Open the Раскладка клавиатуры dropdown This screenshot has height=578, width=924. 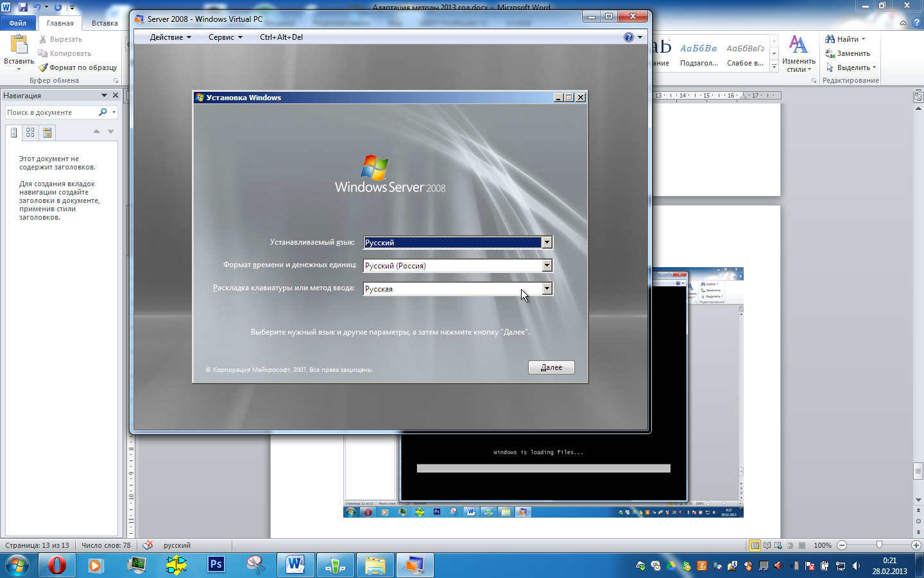(x=547, y=288)
